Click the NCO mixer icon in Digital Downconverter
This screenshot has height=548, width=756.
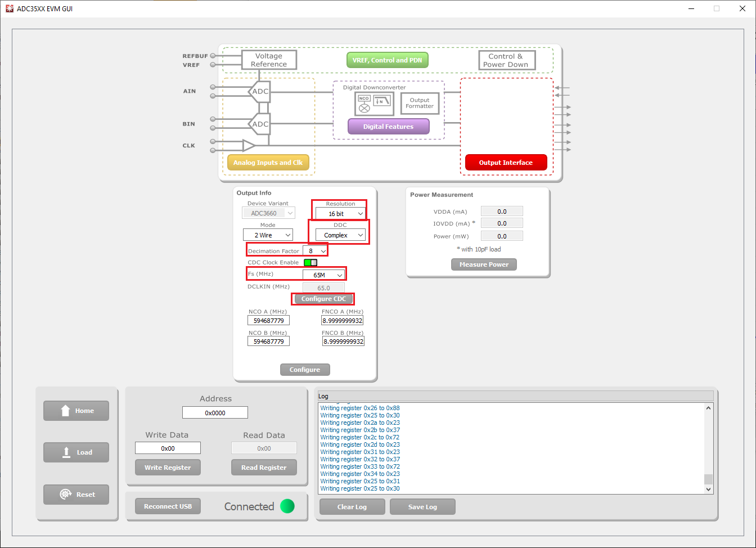click(364, 104)
